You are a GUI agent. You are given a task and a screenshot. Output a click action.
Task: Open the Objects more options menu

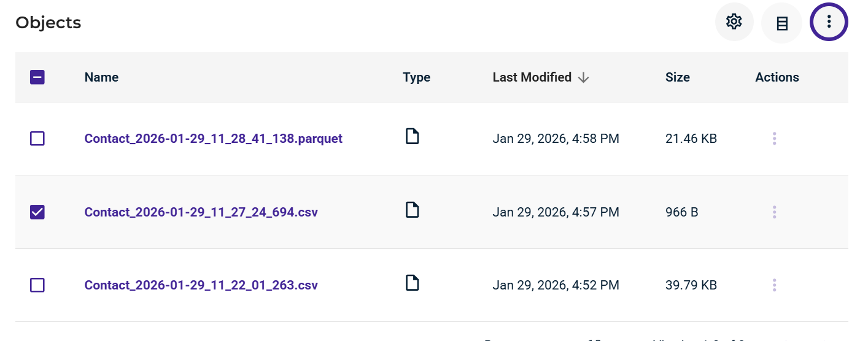tap(829, 22)
